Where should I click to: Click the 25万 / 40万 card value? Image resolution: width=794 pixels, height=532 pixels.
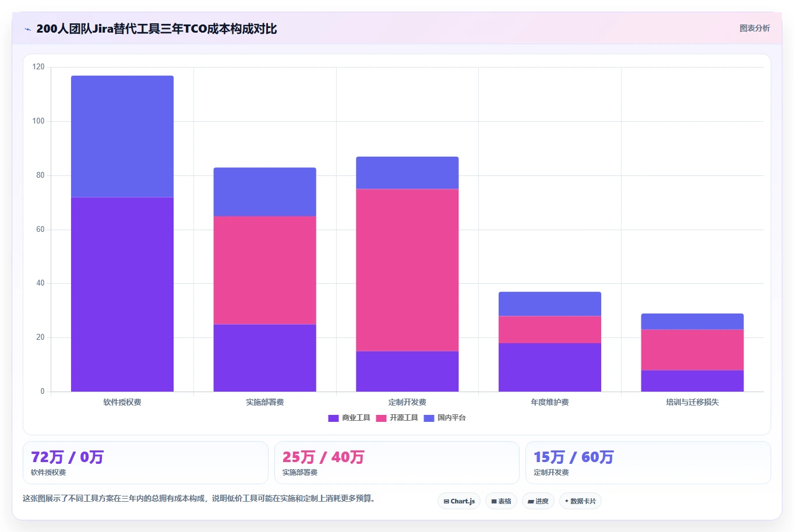(x=323, y=457)
